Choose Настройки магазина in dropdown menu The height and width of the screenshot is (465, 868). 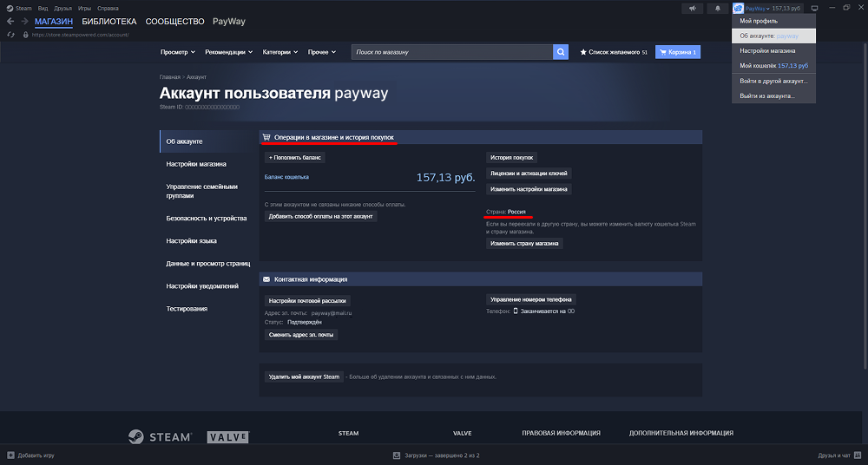pyautogui.click(x=773, y=51)
